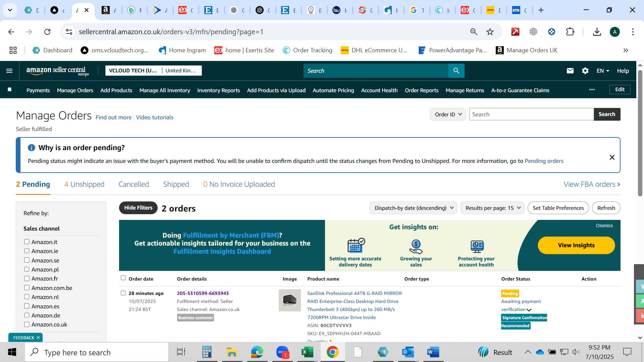644x362 pixels.
Task: Open the Order ID search type dropdown
Action: click(x=447, y=114)
